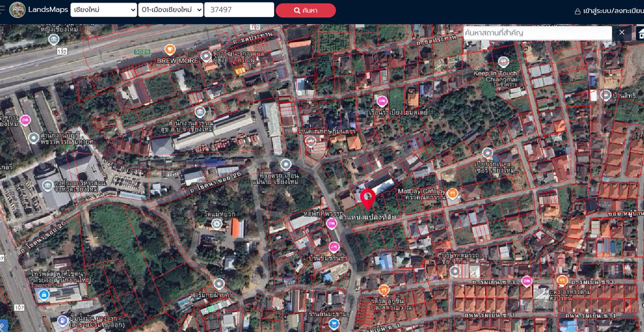Click the pink lodging marker near หอพักทิพวรรณ
The height and width of the screenshot is (332, 644).
point(332,224)
